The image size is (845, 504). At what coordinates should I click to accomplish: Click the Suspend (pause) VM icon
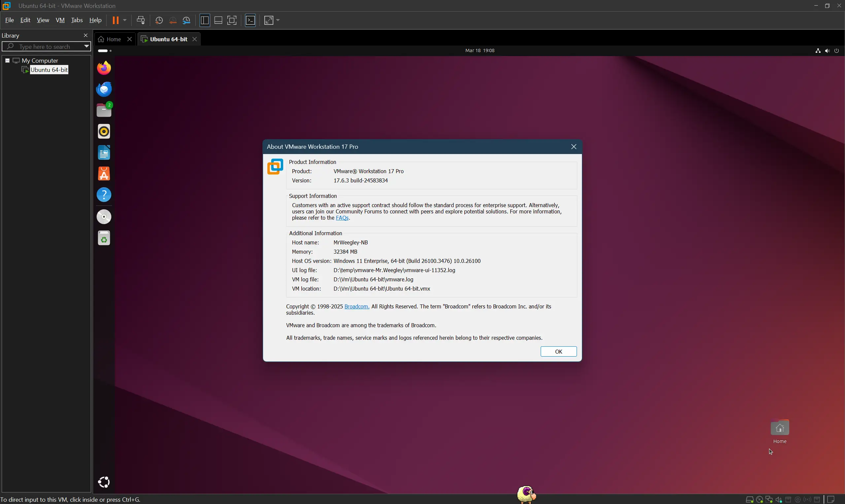click(x=115, y=20)
